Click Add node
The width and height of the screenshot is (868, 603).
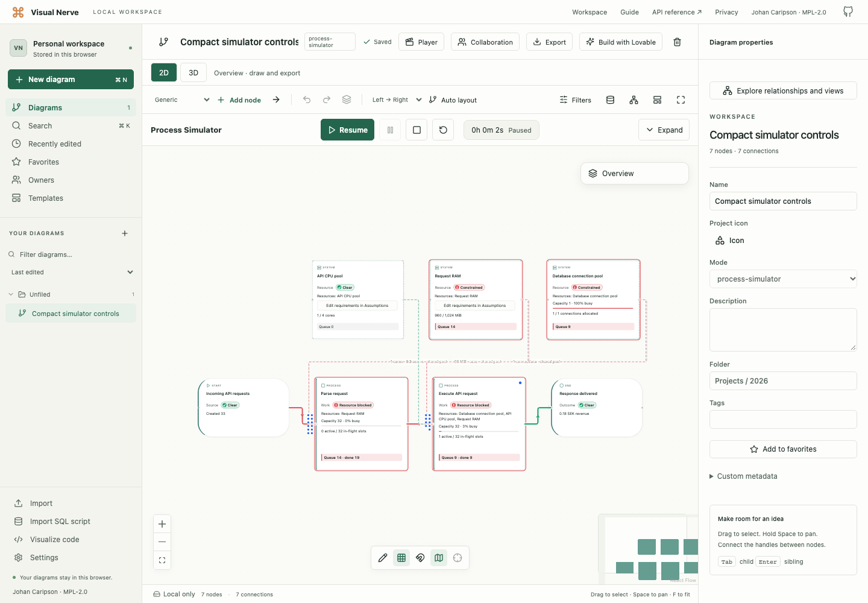click(239, 100)
